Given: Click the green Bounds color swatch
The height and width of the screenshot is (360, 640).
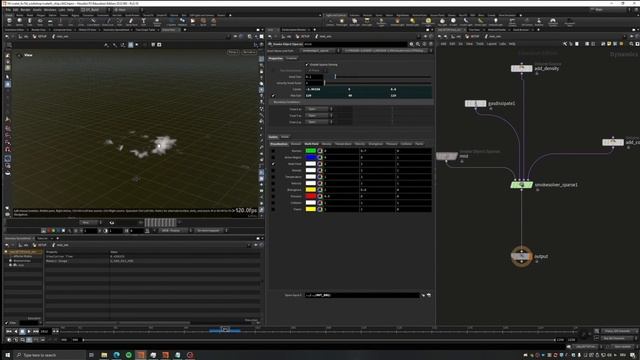Looking at the screenshot, I should (311, 151).
